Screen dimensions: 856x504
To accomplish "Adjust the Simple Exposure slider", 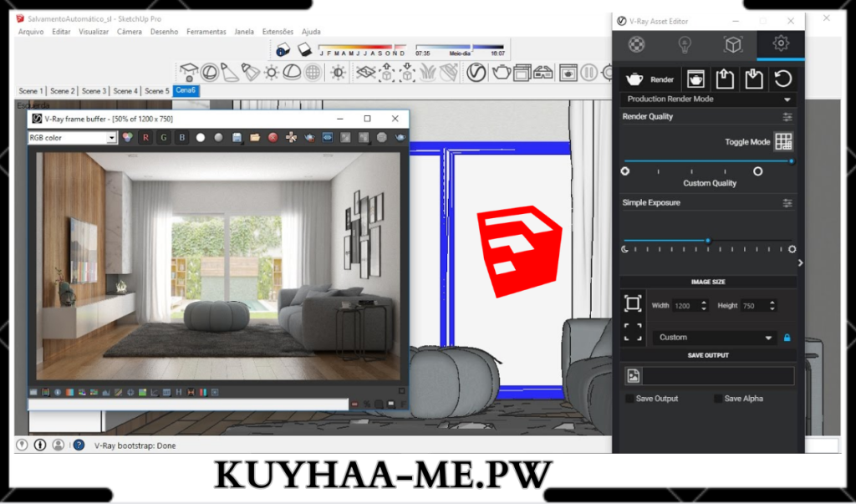I will (x=708, y=240).
